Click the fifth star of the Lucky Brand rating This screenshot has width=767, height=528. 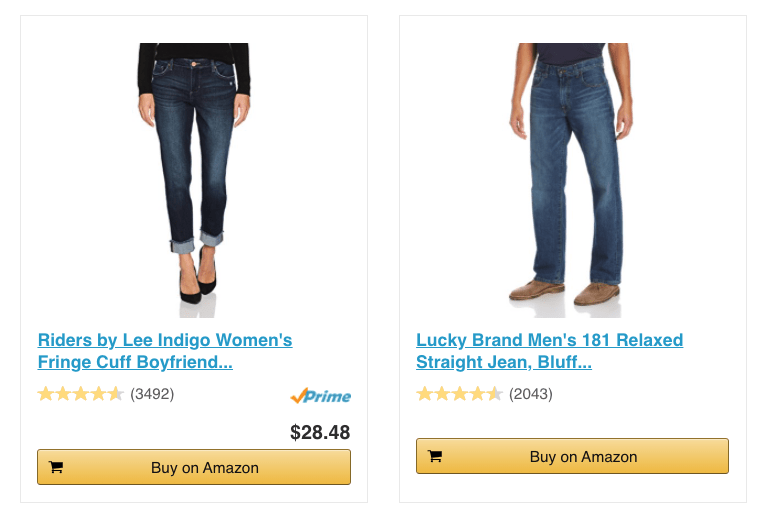494,394
